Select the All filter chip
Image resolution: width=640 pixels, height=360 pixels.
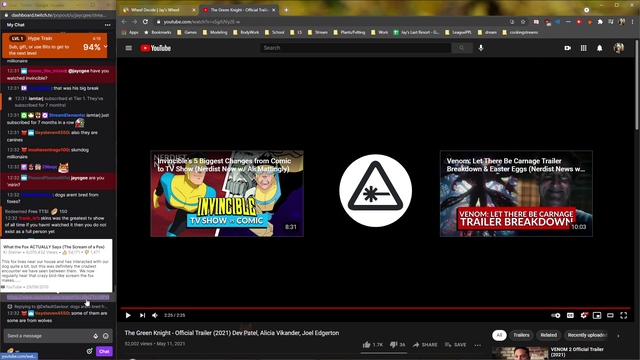click(499, 335)
